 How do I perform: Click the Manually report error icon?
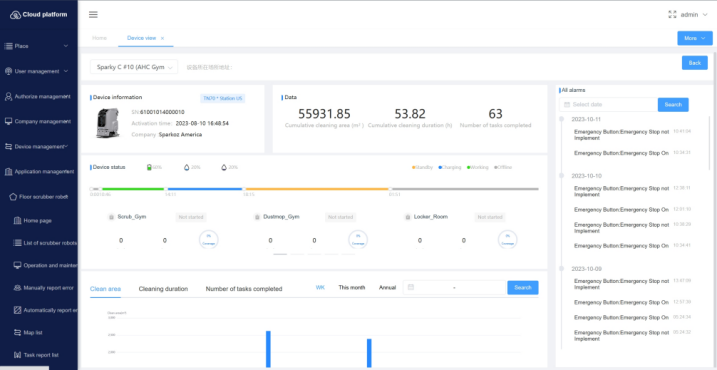(x=17, y=288)
